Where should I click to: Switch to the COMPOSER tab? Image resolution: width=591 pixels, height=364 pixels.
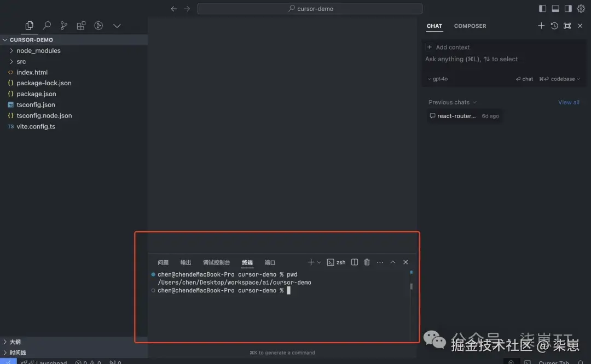(470, 26)
